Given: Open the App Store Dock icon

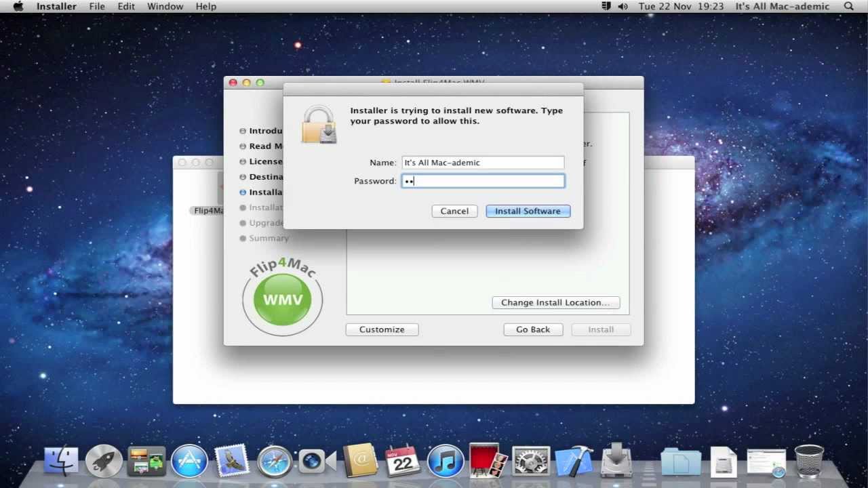Looking at the screenshot, I should 189,462.
